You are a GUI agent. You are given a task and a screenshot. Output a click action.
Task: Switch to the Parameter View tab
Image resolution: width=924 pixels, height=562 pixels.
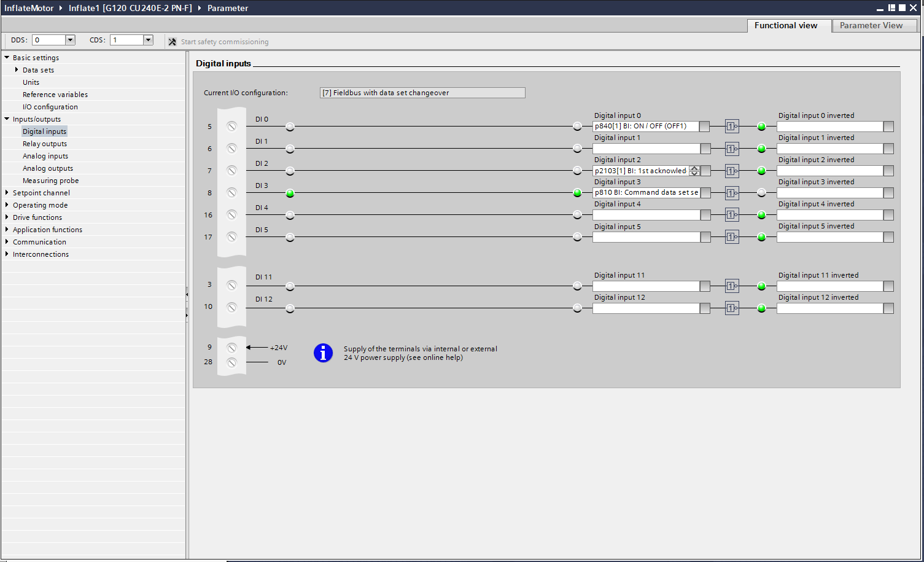pyautogui.click(x=874, y=25)
